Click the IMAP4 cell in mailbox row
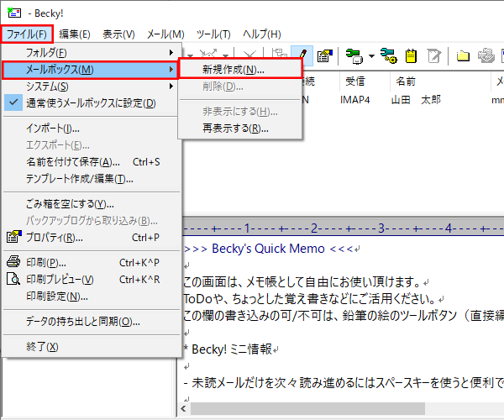 pos(354,100)
